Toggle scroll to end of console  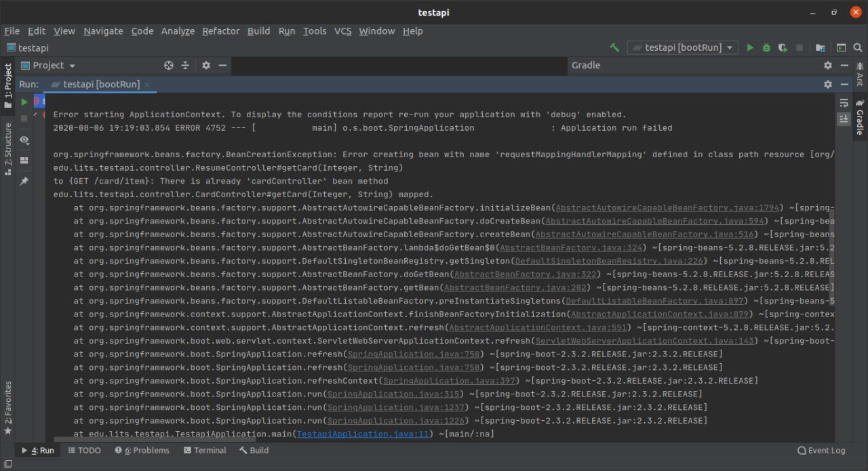pyautogui.click(x=844, y=119)
